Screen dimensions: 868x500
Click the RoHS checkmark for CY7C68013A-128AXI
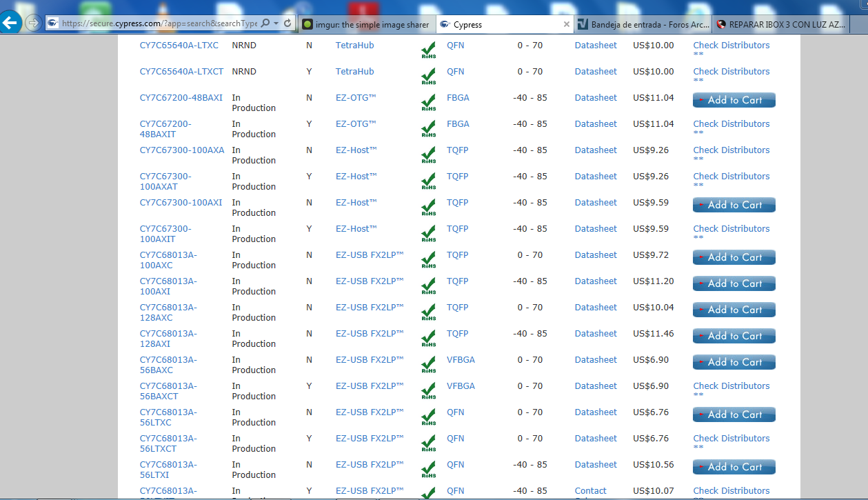tap(428, 339)
